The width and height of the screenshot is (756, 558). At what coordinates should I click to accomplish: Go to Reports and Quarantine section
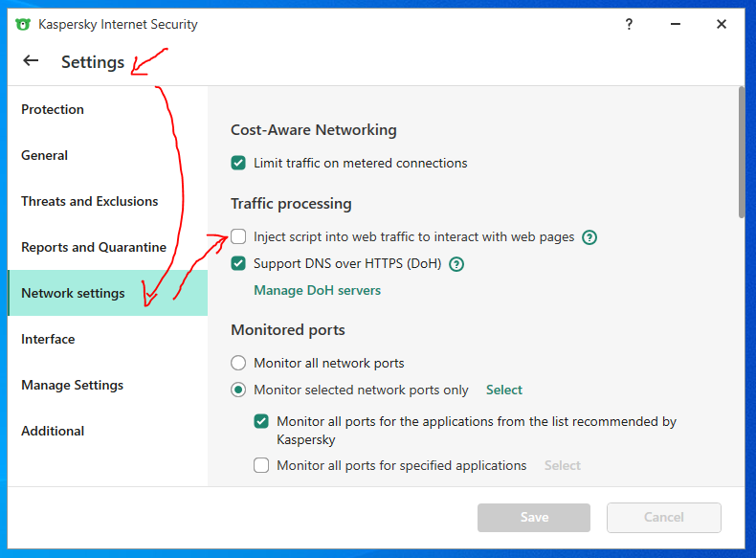[x=93, y=248]
